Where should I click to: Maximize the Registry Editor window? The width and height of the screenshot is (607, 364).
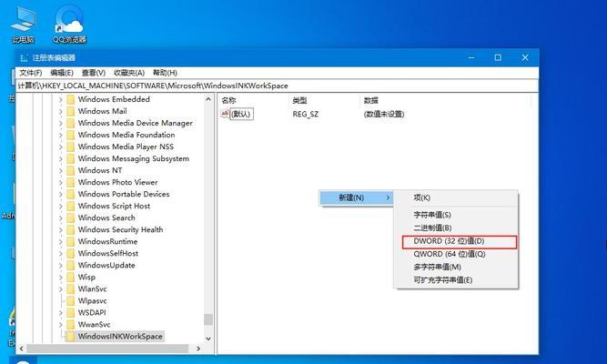tap(498, 57)
